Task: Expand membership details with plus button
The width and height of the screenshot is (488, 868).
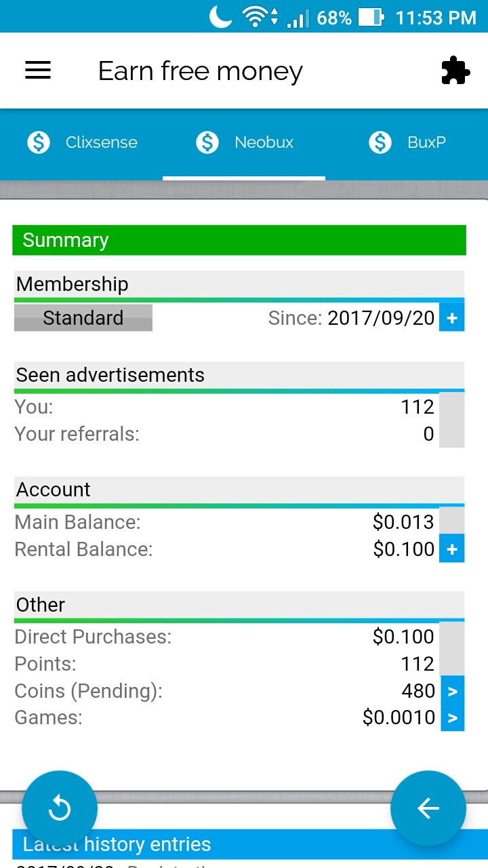Action: (452, 318)
